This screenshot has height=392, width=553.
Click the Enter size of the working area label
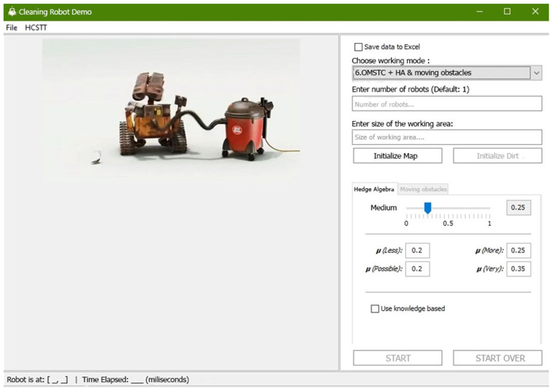pyautogui.click(x=402, y=124)
